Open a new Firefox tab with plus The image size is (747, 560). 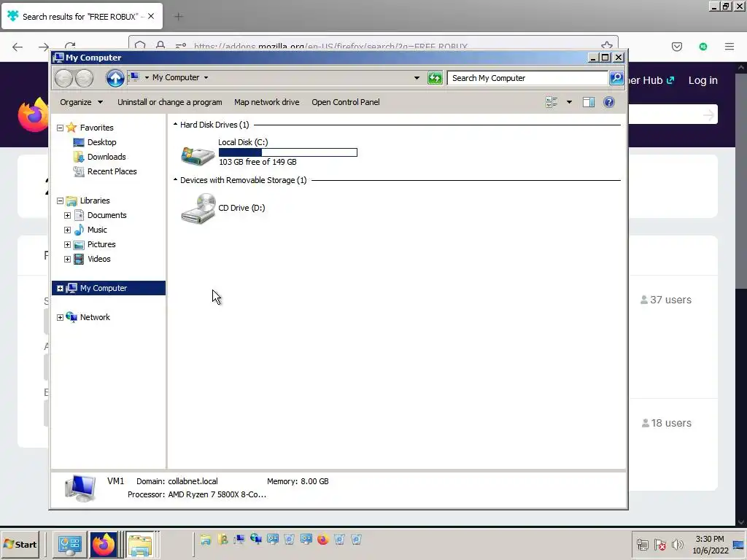179,17
